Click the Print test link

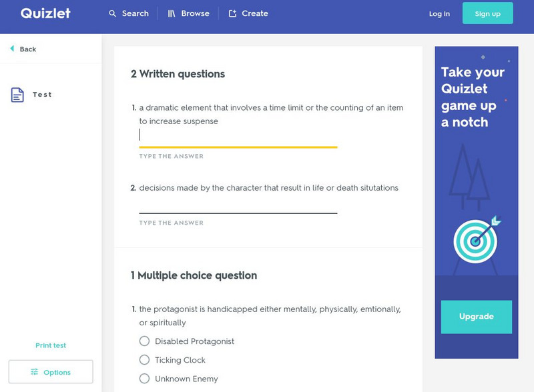point(49,345)
